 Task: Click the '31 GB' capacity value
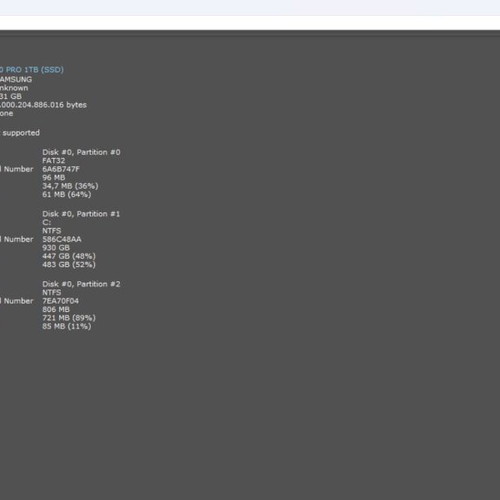click(11, 96)
